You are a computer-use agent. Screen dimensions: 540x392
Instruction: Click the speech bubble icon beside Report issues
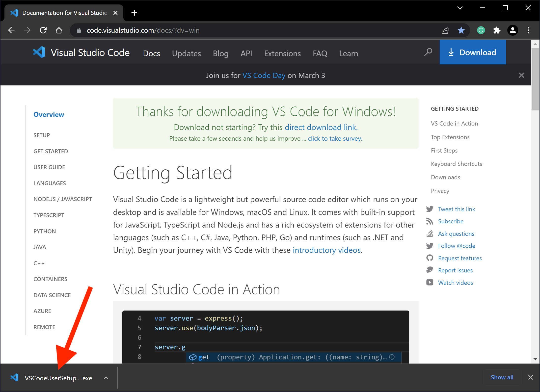(430, 270)
